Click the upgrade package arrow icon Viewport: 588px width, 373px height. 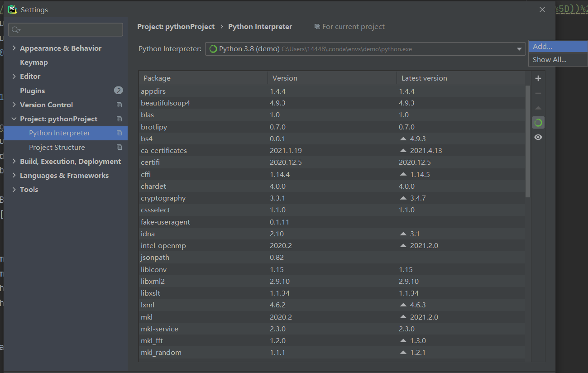pos(538,108)
